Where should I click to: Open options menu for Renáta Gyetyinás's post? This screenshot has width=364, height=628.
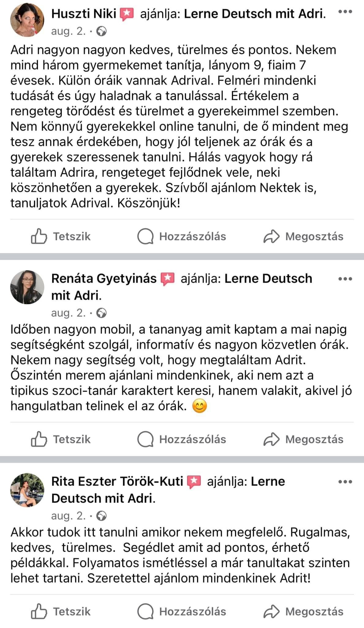point(345,279)
